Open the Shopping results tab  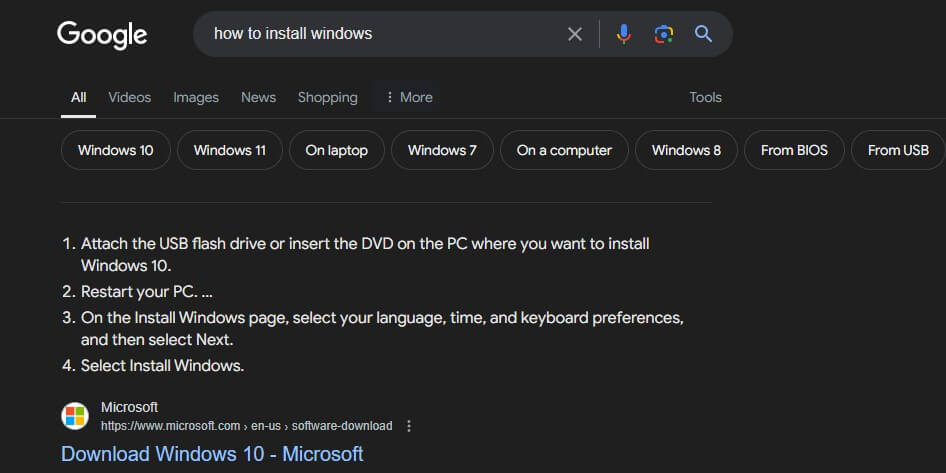pos(327,97)
